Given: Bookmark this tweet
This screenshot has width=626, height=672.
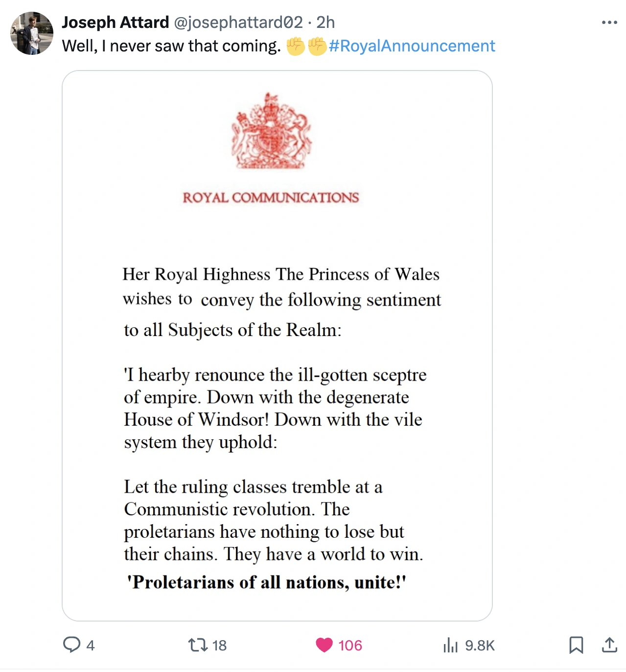Looking at the screenshot, I should [576, 645].
